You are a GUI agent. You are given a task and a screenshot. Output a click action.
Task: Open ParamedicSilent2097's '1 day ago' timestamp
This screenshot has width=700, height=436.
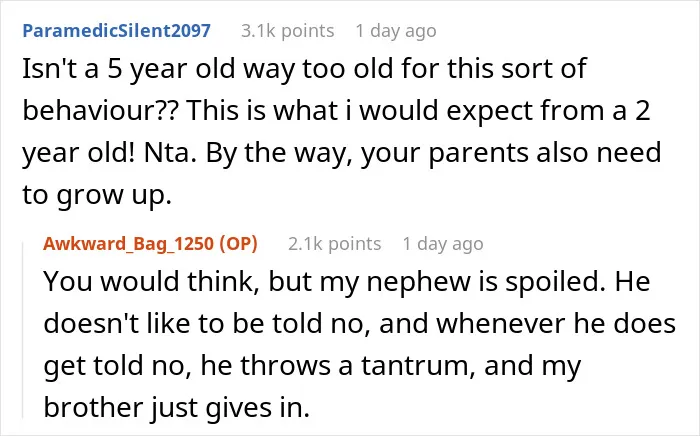[396, 31]
